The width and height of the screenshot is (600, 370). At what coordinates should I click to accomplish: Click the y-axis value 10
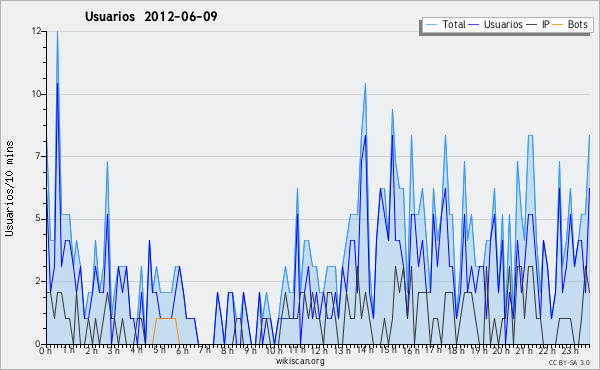[36, 94]
